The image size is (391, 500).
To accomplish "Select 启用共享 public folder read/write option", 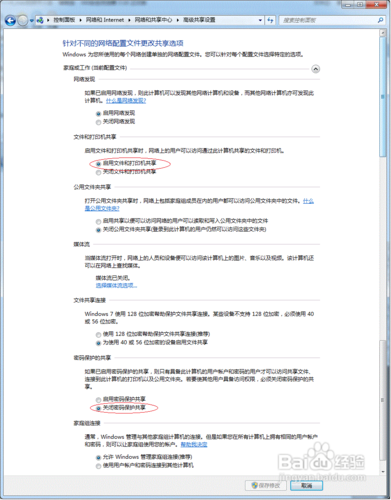I will click(98, 222).
